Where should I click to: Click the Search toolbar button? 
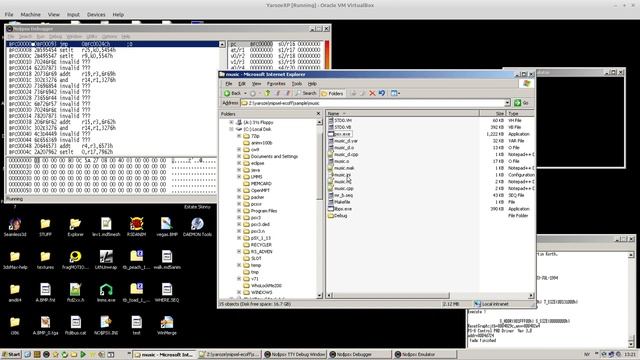[306, 93]
